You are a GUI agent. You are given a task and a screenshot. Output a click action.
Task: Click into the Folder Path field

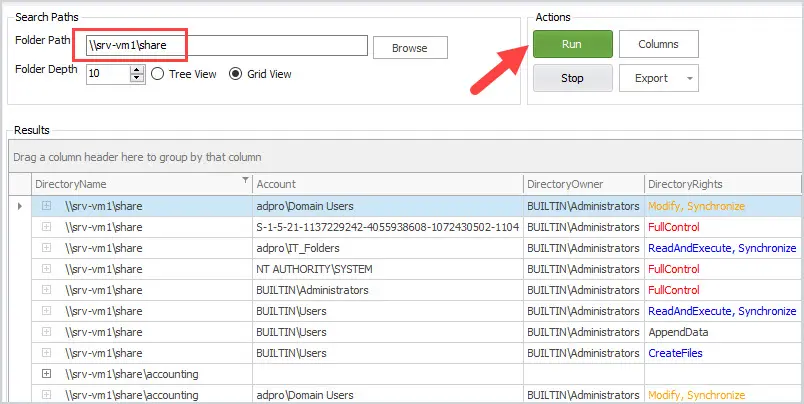226,45
